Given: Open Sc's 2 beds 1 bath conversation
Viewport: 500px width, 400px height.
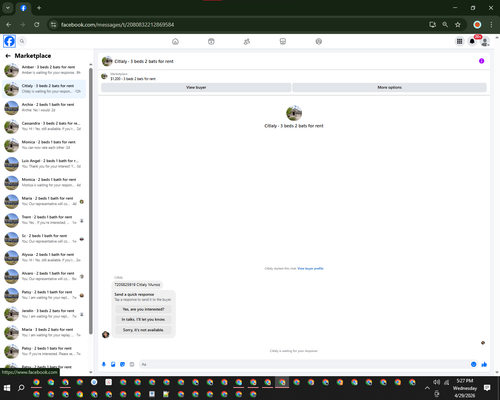Looking at the screenshot, I should click(x=44, y=239).
